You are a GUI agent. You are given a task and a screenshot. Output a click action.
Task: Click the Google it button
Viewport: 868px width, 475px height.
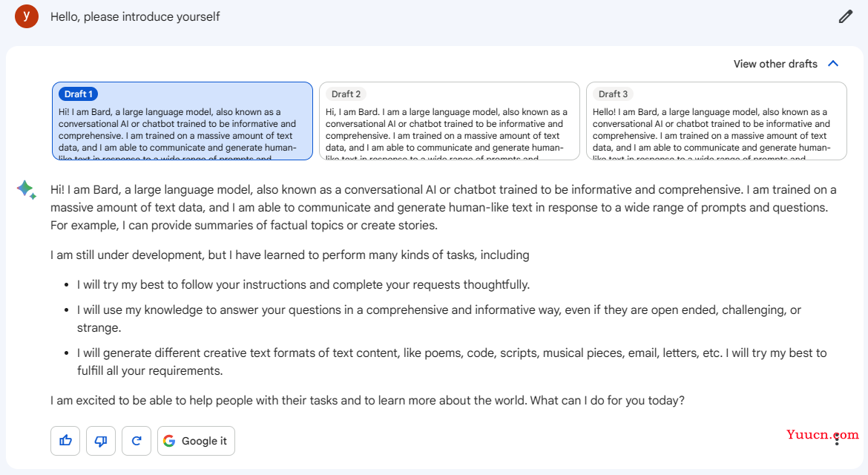(196, 441)
